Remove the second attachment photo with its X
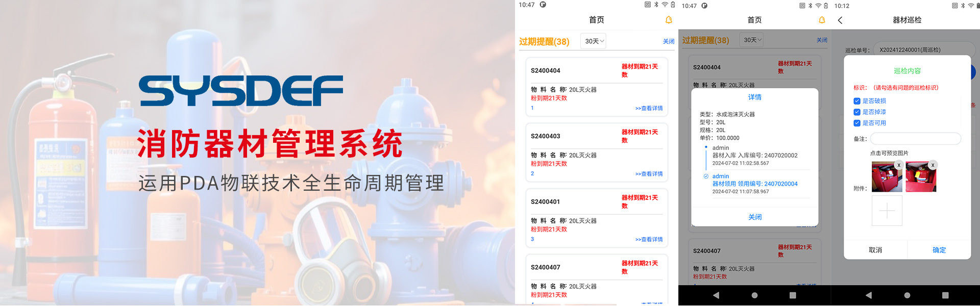This screenshot has height=306, width=980. point(933,165)
